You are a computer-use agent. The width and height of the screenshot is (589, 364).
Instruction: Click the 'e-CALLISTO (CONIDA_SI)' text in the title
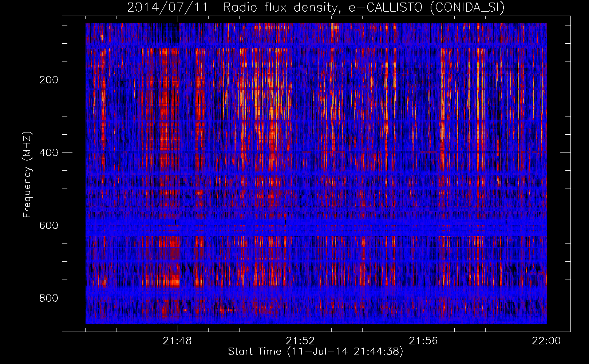(427, 7)
